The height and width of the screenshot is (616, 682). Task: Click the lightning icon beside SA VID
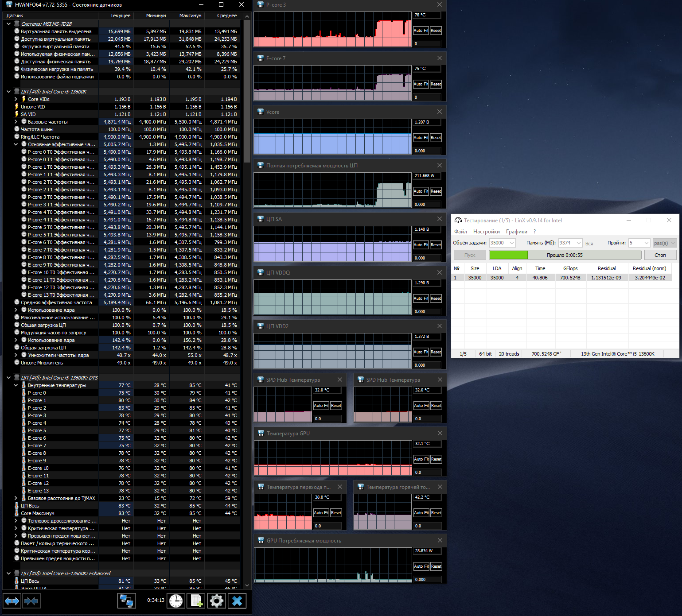click(x=17, y=114)
